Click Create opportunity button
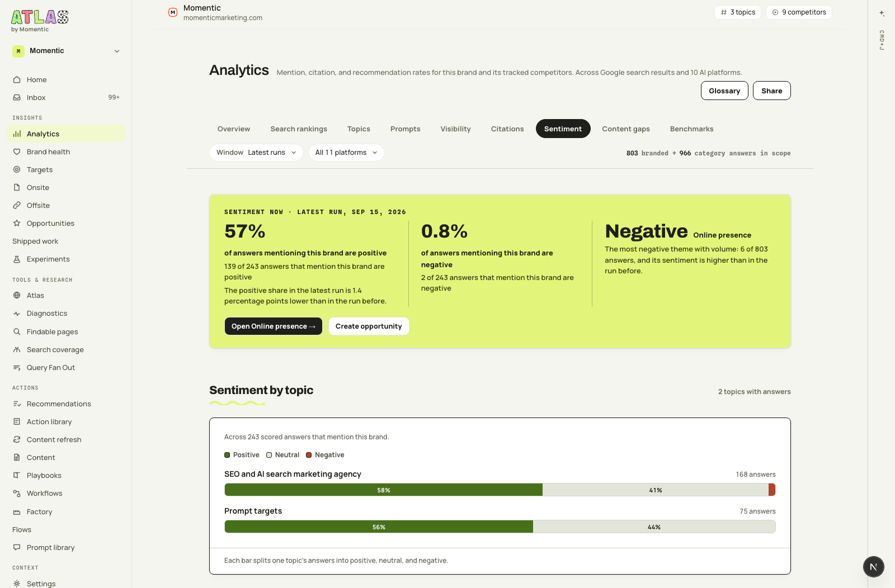The image size is (895, 588). pyautogui.click(x=369, y=326)
